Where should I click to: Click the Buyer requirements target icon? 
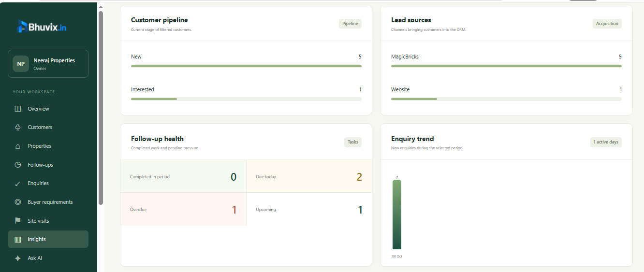[18, 202]
